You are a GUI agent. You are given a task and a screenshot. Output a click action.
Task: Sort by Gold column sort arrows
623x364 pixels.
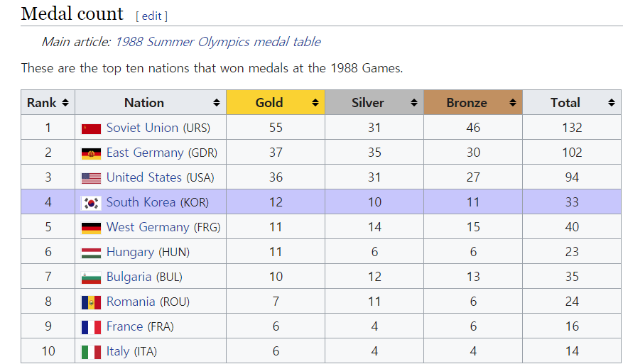click(315, 103)
